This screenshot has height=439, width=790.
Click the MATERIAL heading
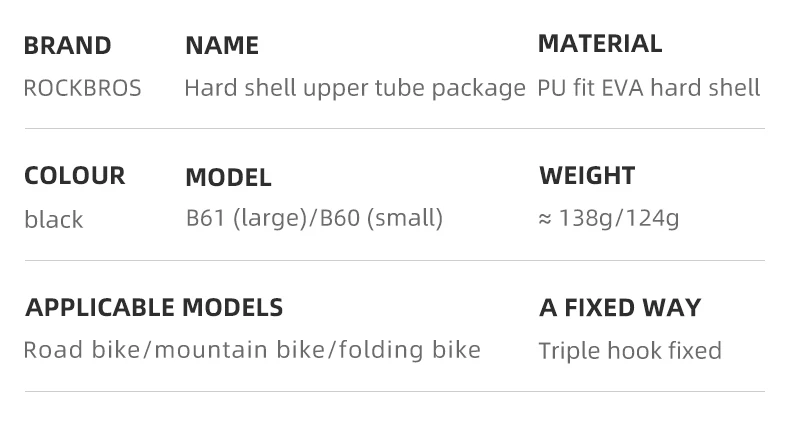pos(600,44)
